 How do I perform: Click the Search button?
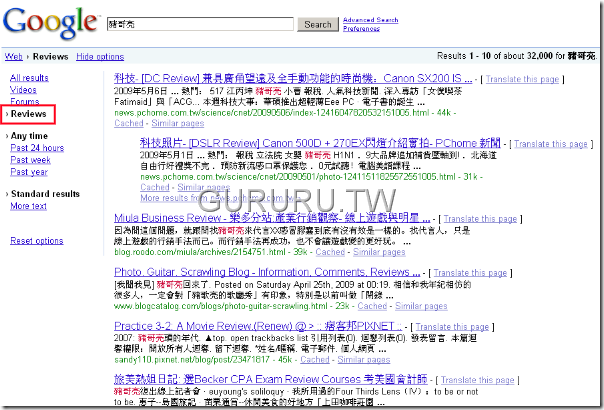coord(318,24)
